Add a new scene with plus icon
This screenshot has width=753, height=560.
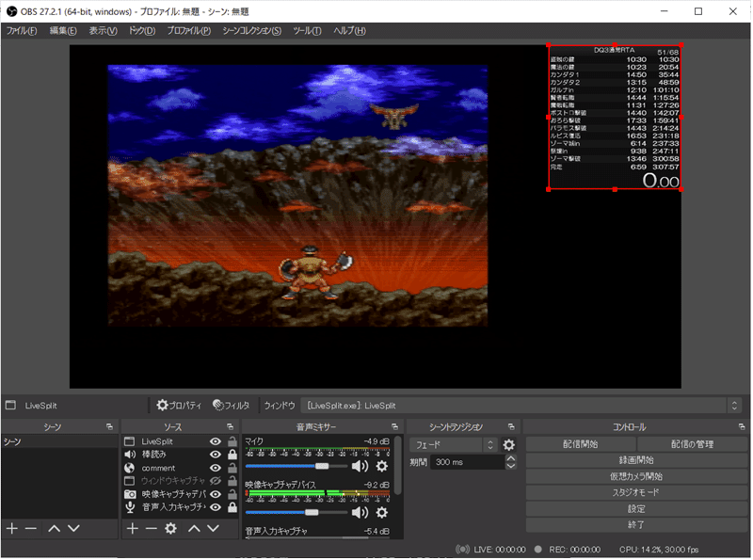pyautogui.click(x=12, y=529)
